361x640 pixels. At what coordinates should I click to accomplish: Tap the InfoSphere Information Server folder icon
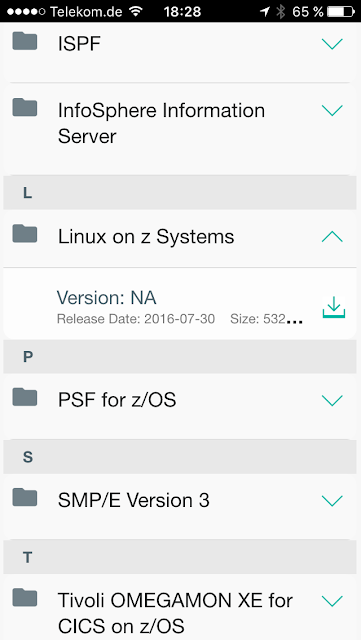[x=25, y=107]
